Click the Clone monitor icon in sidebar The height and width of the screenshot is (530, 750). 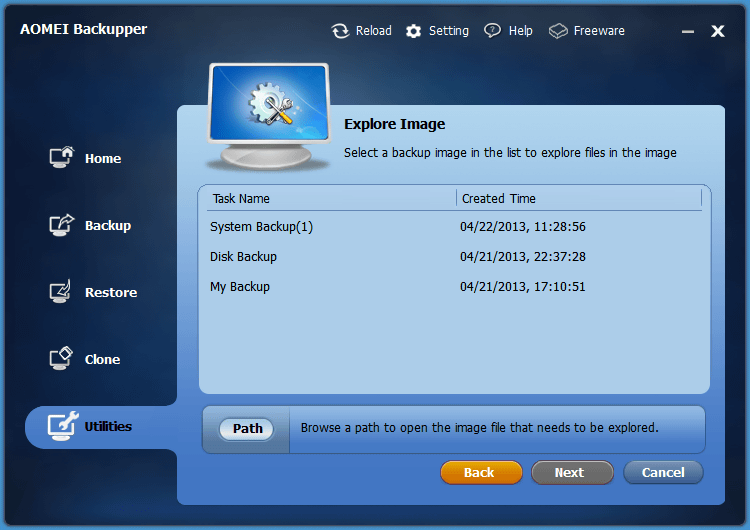coord(61,358)
